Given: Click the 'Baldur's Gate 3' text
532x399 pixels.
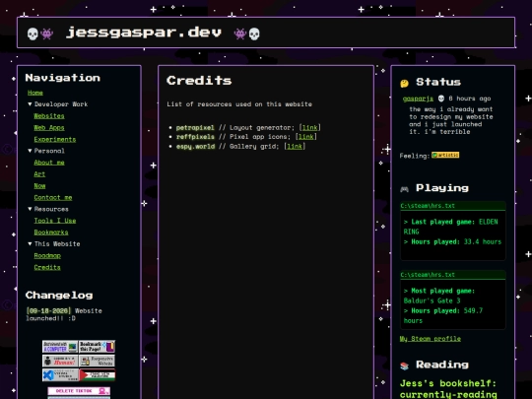Looking at the screenshot, I should (432, 300).
